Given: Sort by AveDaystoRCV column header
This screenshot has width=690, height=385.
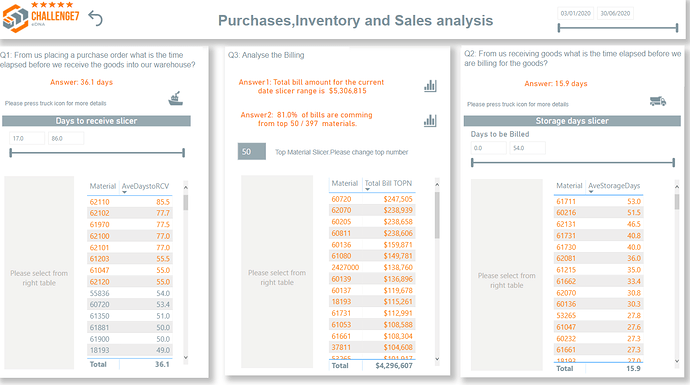Looking at the screenshot, I should pos(145,186).
